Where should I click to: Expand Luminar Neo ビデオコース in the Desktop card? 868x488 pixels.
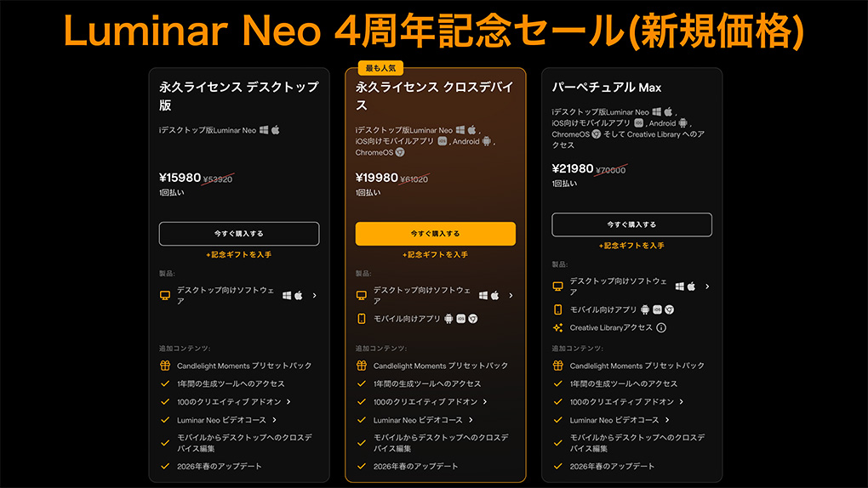275,420
